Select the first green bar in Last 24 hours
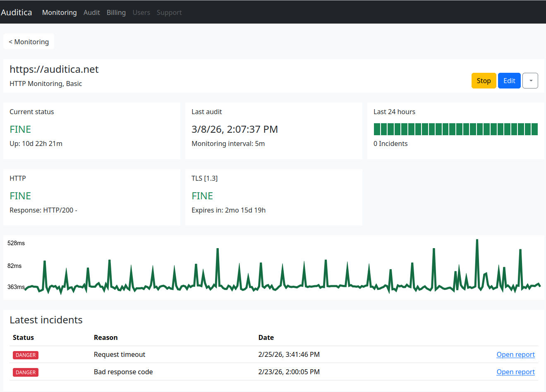 click(x=377, y=129)
